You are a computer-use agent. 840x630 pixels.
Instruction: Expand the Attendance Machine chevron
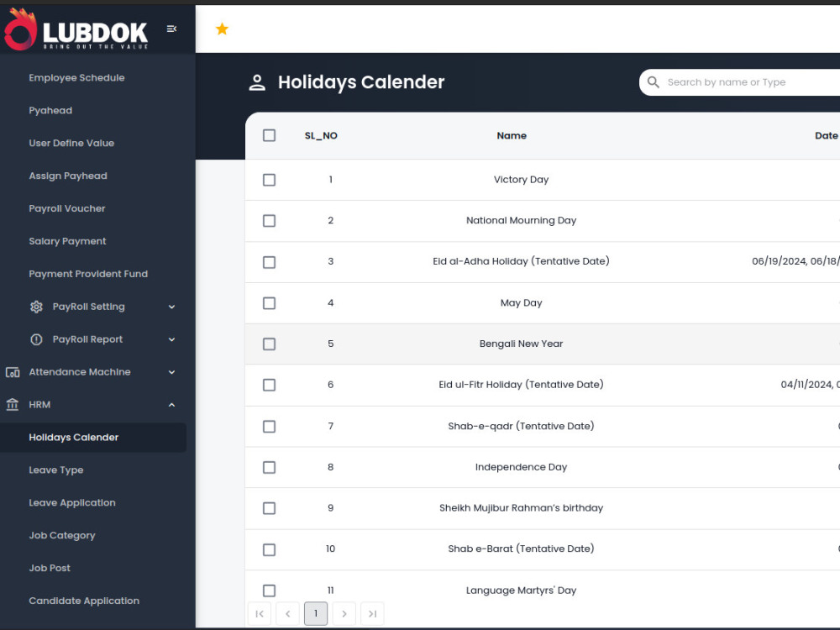(x=171, y=372)
